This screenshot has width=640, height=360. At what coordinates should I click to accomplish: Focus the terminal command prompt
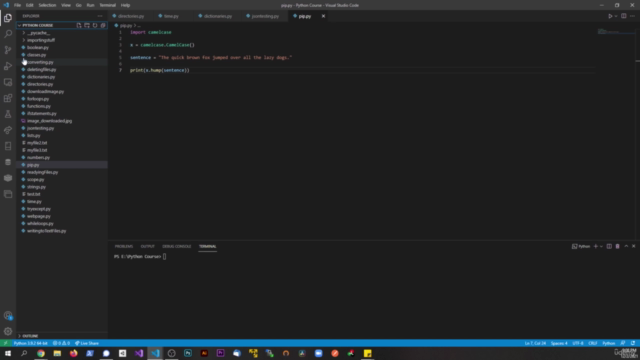click(164, 257)
